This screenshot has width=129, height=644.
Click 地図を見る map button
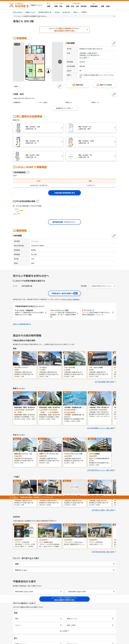pos(78,85)
